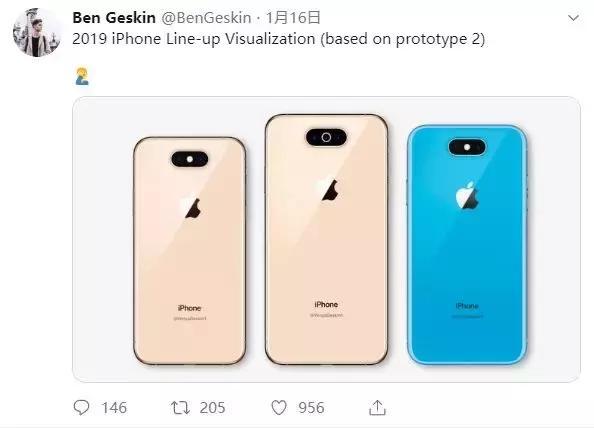Click the facepalm emoji in the tweet
Image resolution: width=594 pixels, height=428 pixels.
coord(82,76)
